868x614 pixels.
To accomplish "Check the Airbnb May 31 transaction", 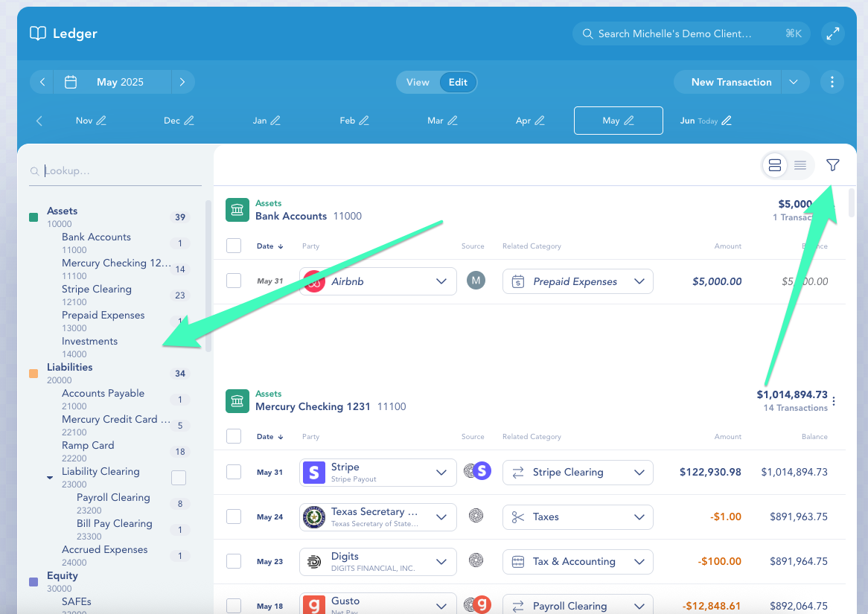I will pos(234,281).
